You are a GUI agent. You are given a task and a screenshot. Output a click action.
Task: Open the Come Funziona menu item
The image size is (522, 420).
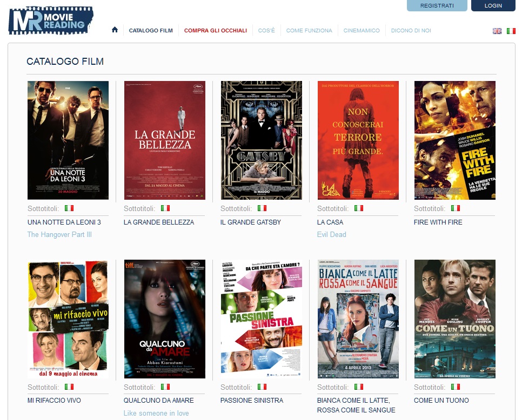tap(309, 31)
